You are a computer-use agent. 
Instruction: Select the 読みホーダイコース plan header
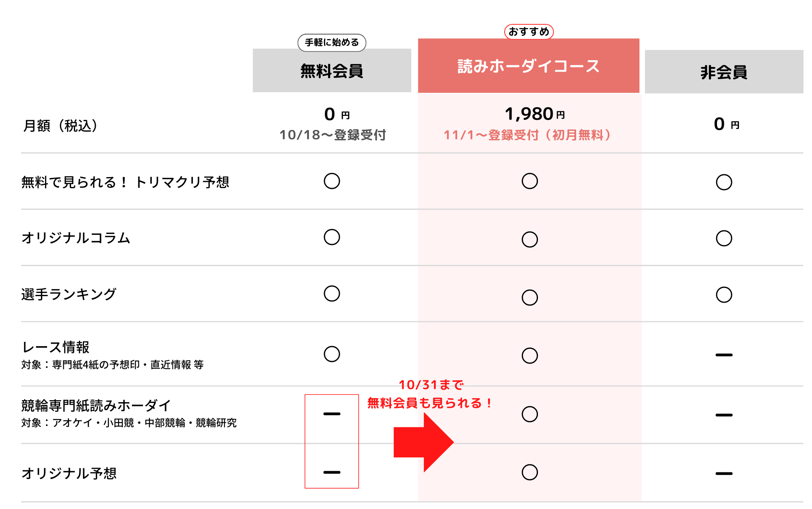coord(529,66)
